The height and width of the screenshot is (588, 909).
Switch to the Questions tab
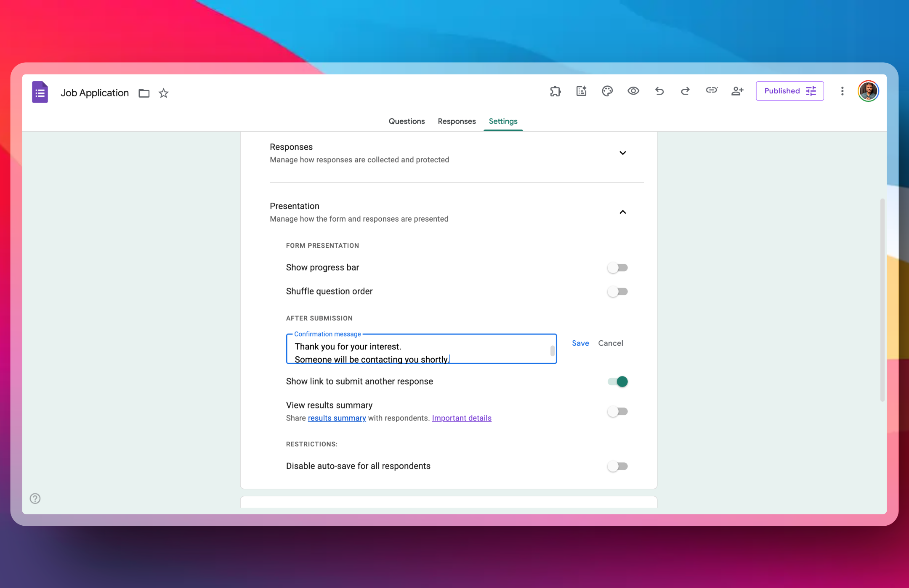[407, 121]
